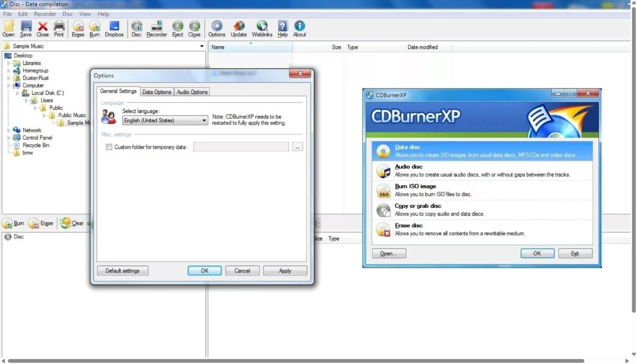This screenshot has height=364, width=637.
Task: Expand the Control Panel tree node
Action: [x=8, y=138]
